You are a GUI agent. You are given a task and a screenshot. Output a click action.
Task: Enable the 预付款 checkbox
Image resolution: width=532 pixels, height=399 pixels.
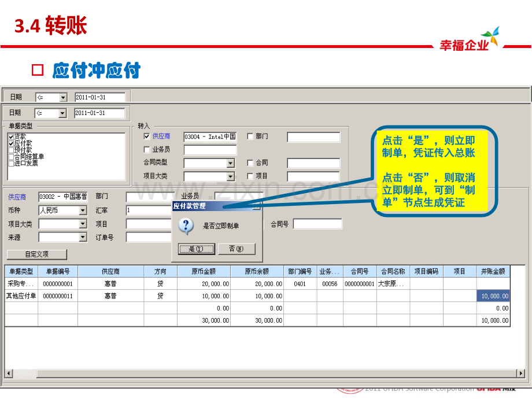(x=11, y=150)
